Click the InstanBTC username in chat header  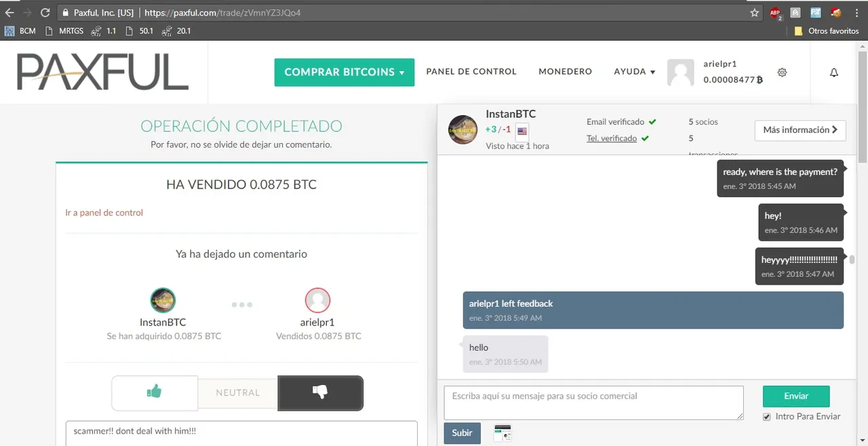click(511, 114)
